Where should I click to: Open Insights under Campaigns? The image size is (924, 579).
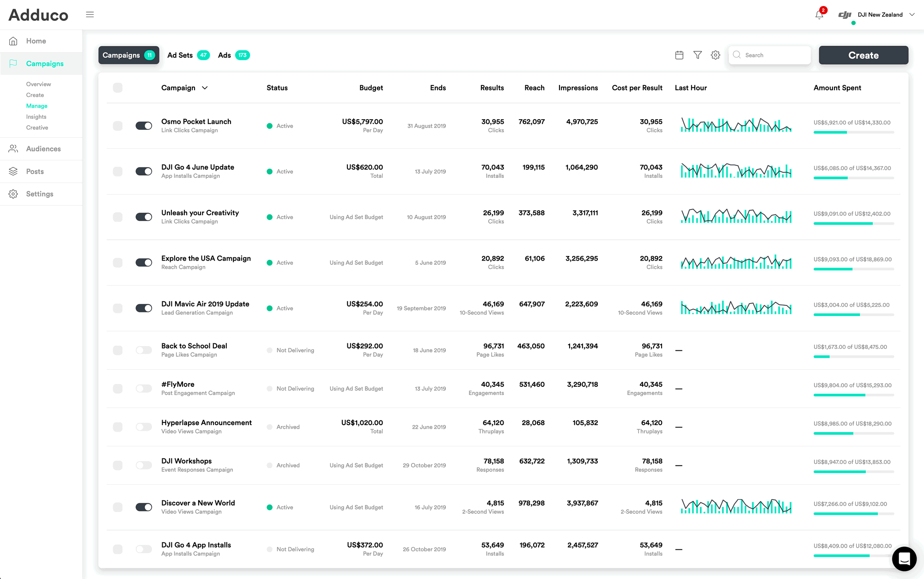pos(36,117)
